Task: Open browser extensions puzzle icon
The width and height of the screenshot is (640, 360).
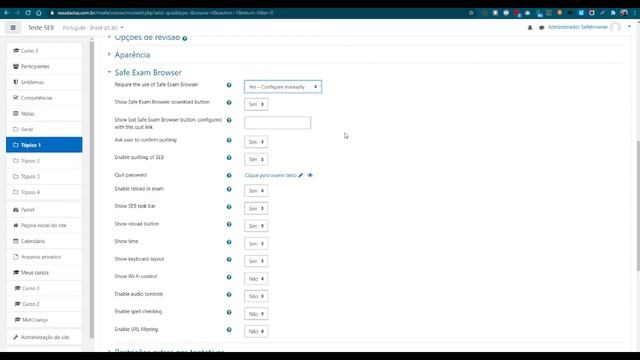Action: point(613,13)
